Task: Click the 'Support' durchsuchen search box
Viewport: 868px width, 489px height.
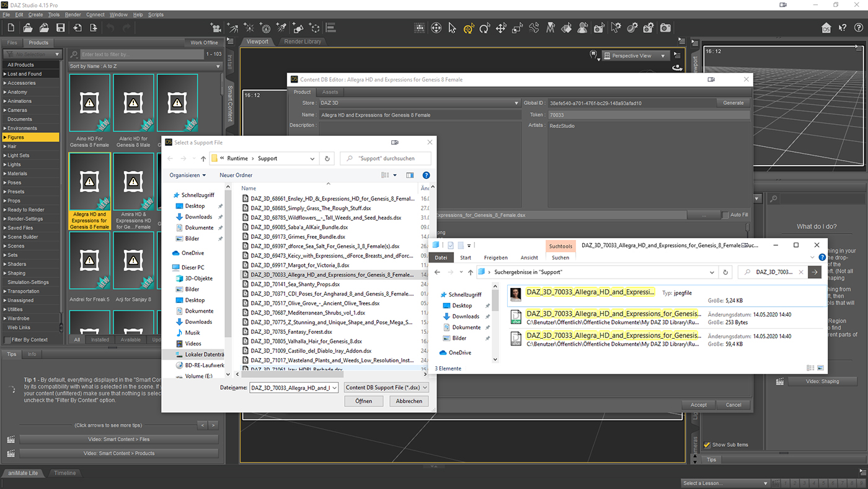Action: point(386,158)
